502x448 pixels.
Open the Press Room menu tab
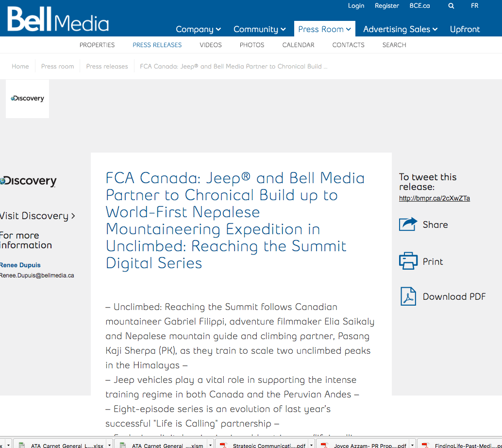[324, 29]
